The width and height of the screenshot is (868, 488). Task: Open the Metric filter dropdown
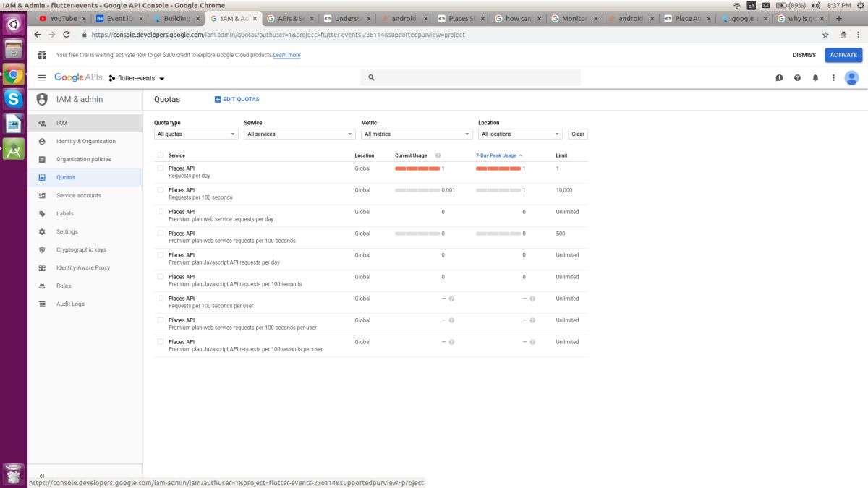(417, 134)
